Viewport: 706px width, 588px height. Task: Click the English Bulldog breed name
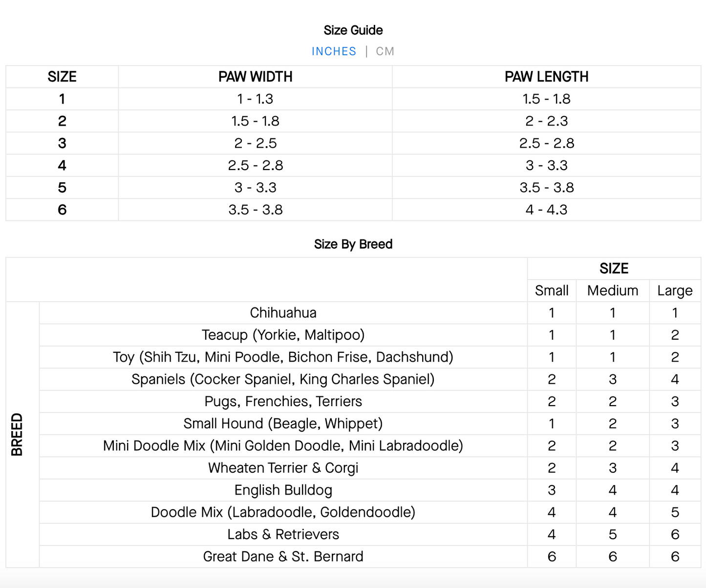tap(283, 490)
